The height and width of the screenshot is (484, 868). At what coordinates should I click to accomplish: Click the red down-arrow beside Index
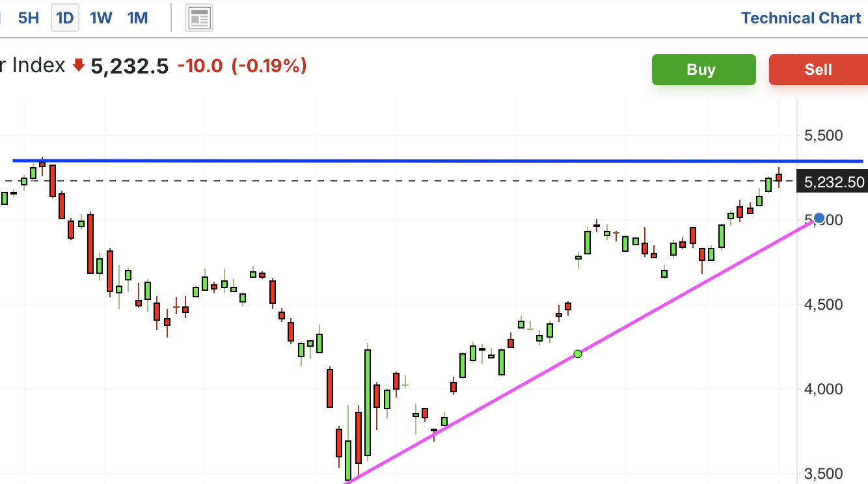pyautogui.click(x=79, y=65)
